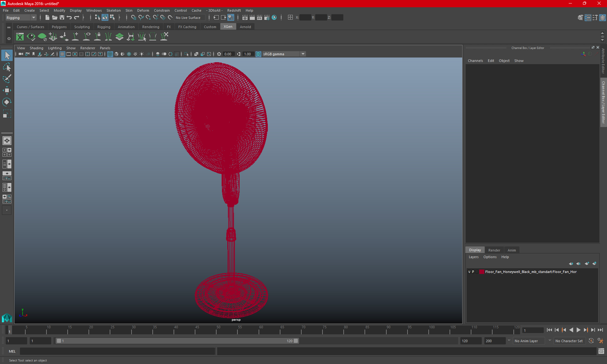Screen dimensions: 607x364
Task: Click the time range slider bar
Action: pos(177,341)
